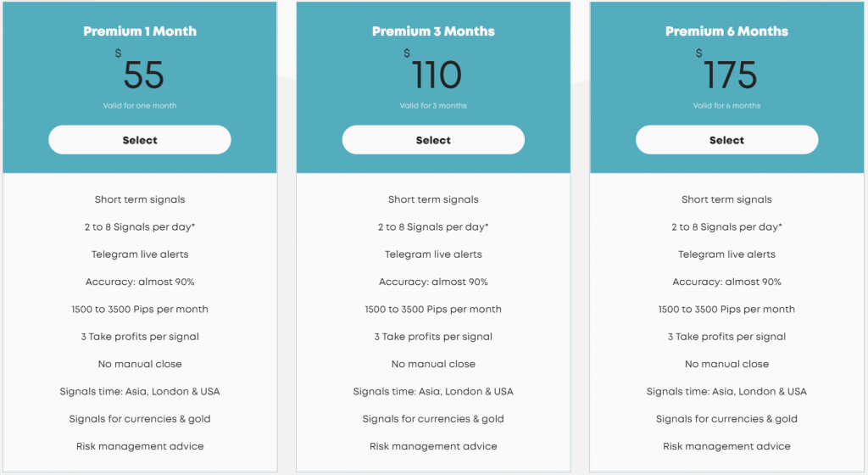This screenshot has height=475, width=868.
Task: Click the 55 dollar price
Action: [x=143, y=75]
